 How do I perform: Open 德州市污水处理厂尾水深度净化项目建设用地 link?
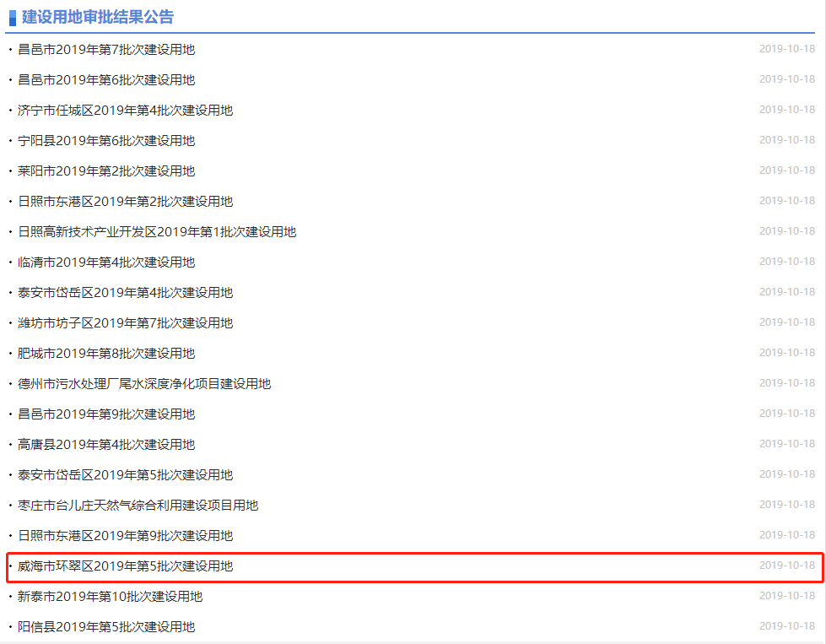click(144, 384)
